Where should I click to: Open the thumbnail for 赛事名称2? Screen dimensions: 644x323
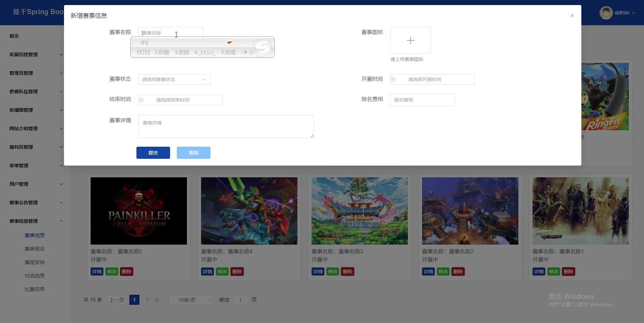[470, 211]
